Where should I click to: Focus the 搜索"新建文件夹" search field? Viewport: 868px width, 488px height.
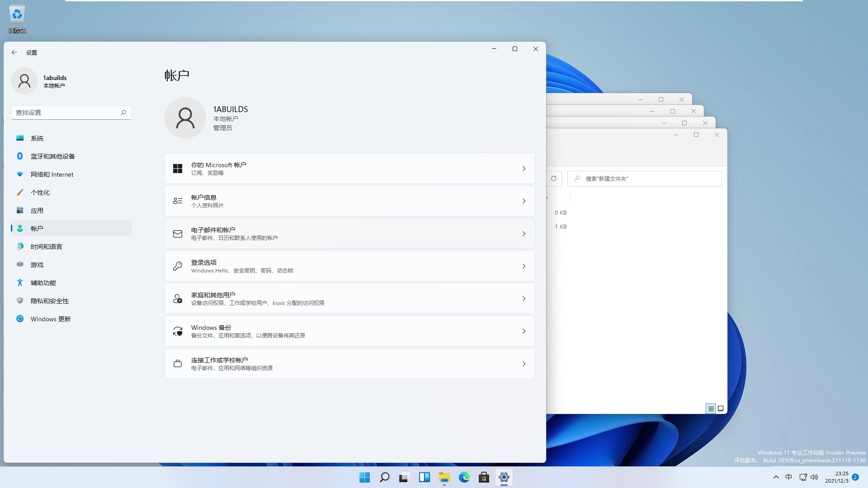click(x=645, y=178)
